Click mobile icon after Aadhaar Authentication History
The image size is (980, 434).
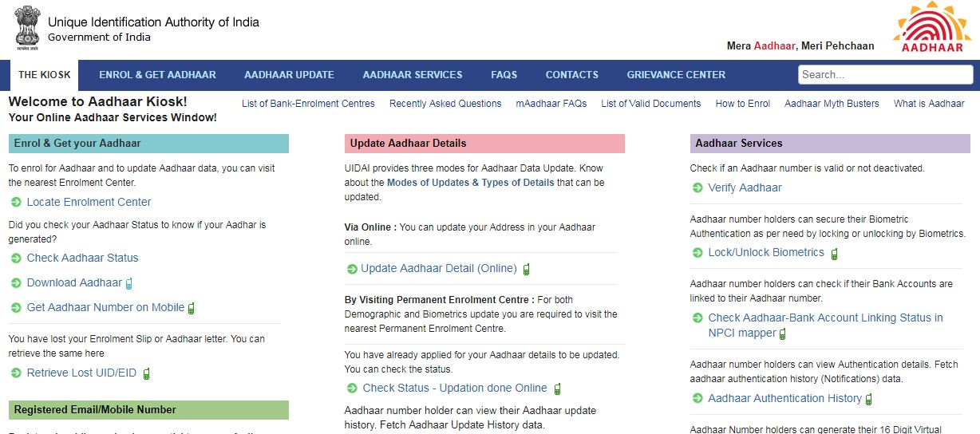click(868, 399)
